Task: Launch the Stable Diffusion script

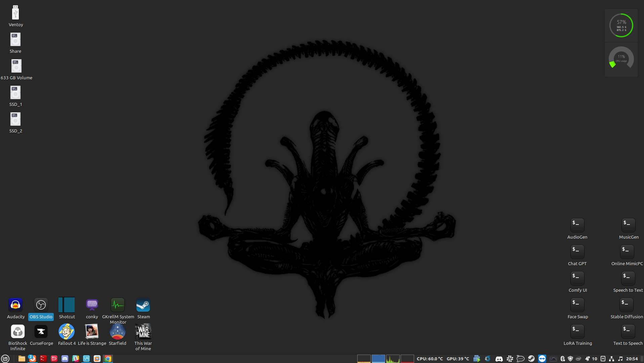Action: point(627,308)
